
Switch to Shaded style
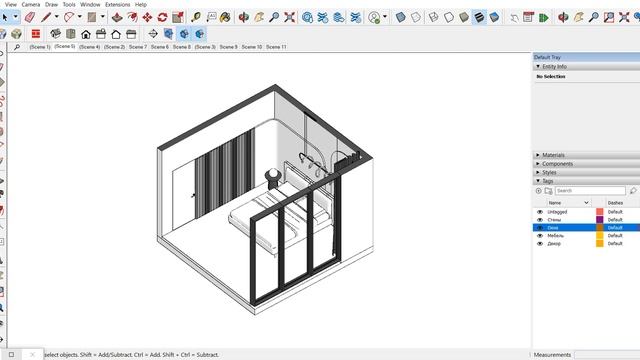[x=464, y=17]
